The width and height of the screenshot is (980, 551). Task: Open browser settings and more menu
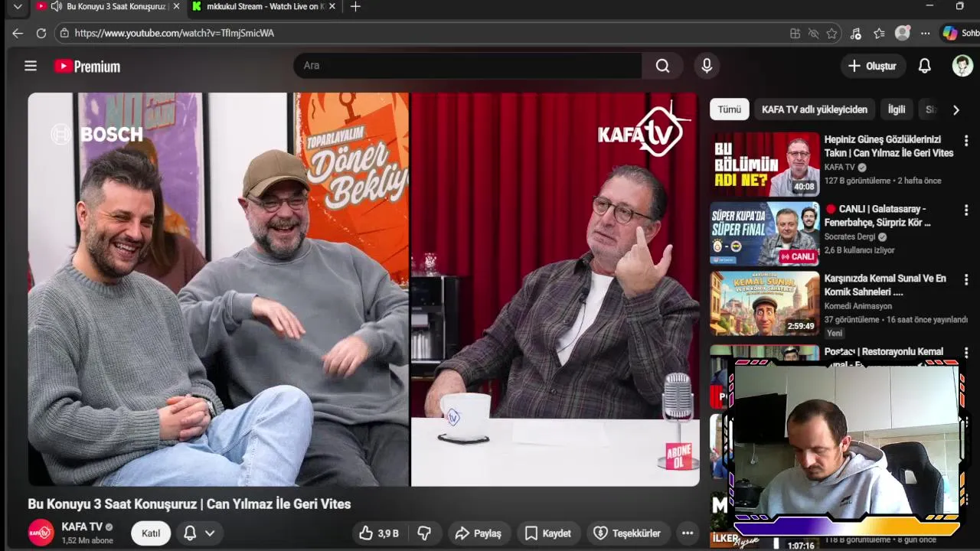[926, 34]
